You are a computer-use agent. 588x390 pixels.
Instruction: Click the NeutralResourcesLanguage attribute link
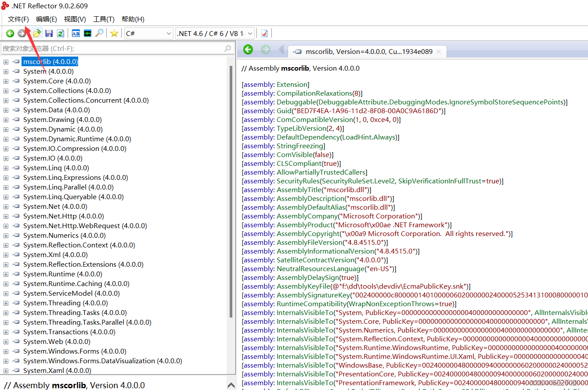[x=320, y=269]
